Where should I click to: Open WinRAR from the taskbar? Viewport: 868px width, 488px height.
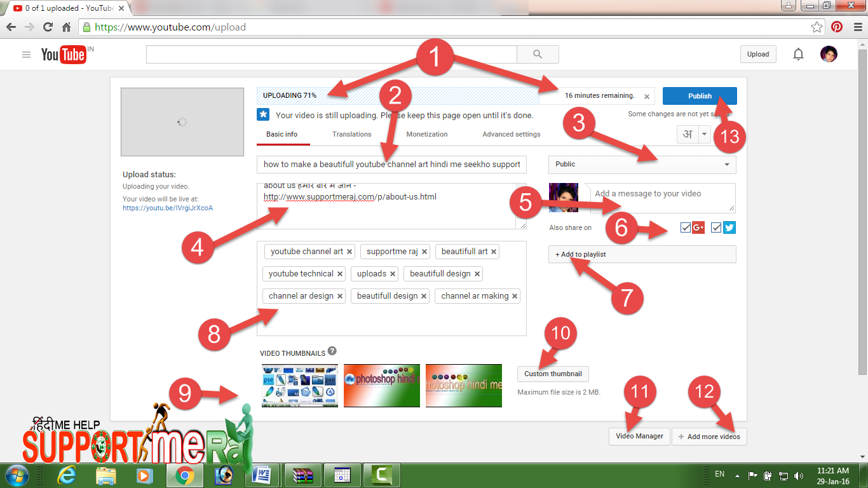(x=302, y=475)
